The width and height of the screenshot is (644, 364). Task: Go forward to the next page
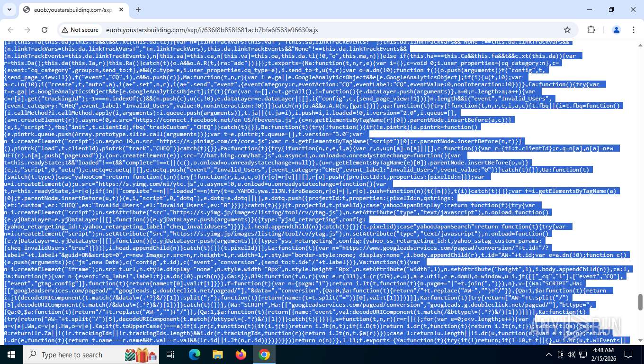click(x=27, y=30)
